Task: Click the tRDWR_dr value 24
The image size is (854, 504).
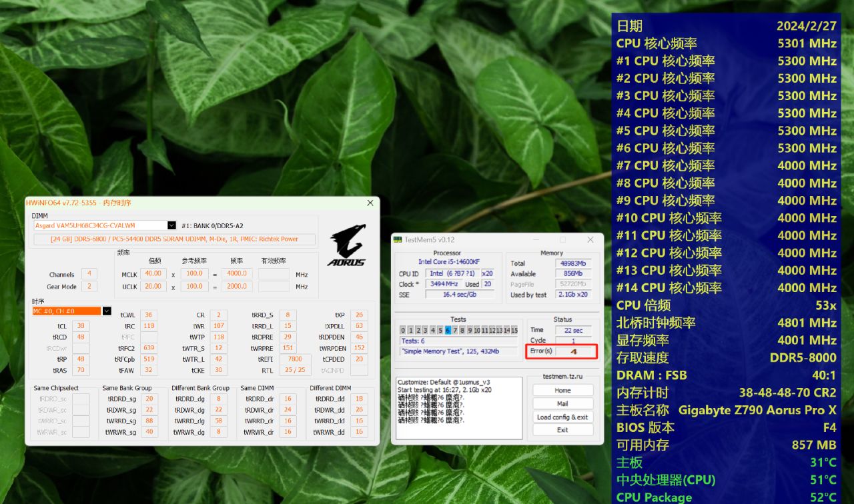Action: [x=288, y=410]
